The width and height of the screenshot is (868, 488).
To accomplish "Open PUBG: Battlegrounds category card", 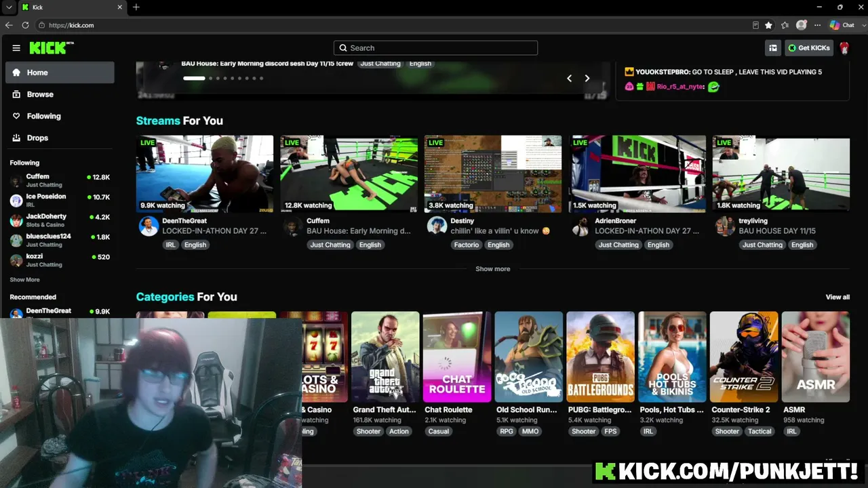I will click(601, 357).
